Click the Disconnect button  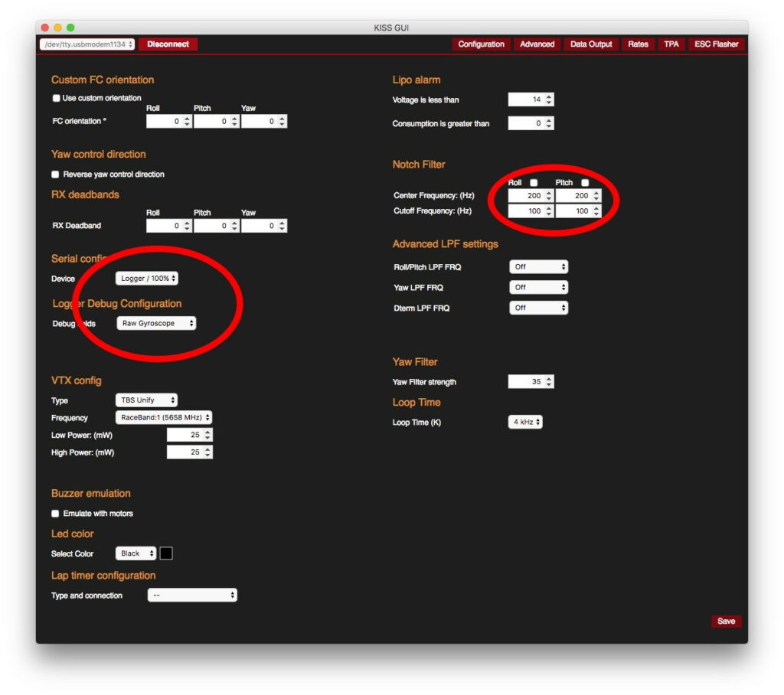tap(168, 44)
